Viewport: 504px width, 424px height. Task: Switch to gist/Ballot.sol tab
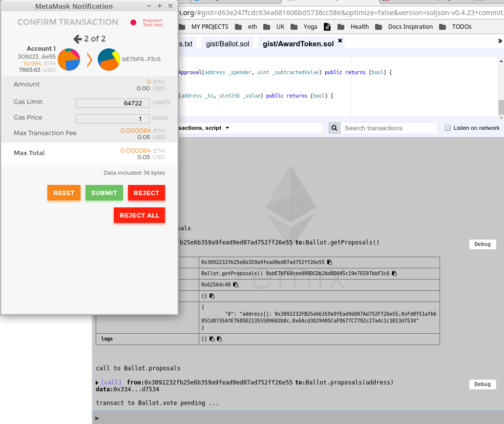click(x=228, y=44)
